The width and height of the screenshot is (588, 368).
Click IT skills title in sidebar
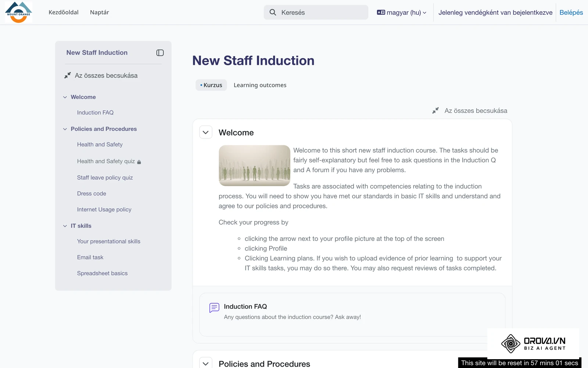tap(81, 226)
